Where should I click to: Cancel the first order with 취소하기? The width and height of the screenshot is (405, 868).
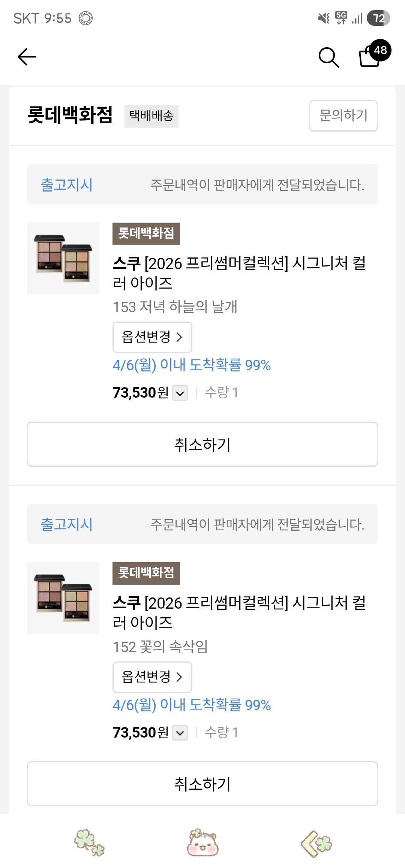click(x=202, y=444)
